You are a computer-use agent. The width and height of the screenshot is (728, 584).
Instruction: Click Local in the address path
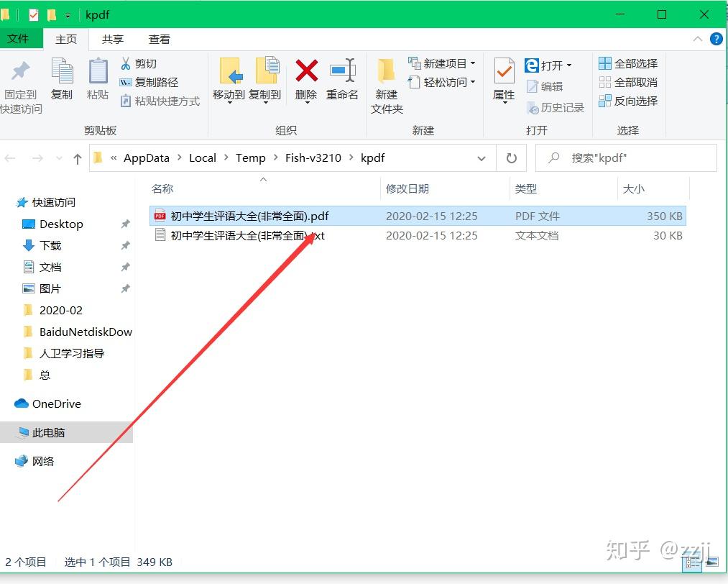[x=203, y=158]
